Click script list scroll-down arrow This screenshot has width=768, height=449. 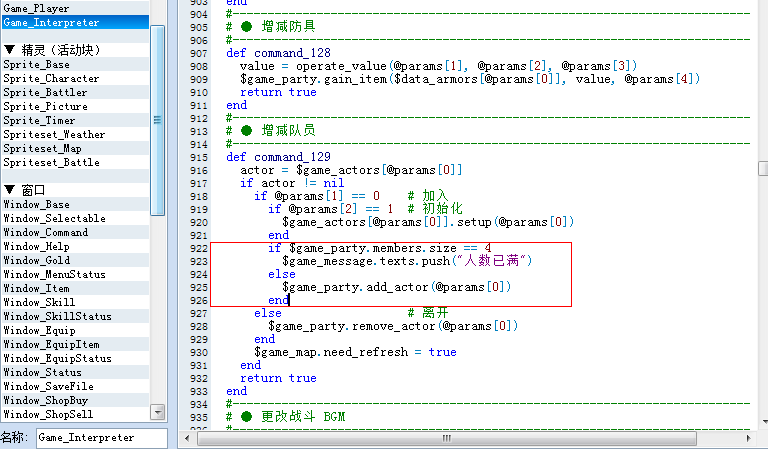pyautogui.click(x=158, y=413)
